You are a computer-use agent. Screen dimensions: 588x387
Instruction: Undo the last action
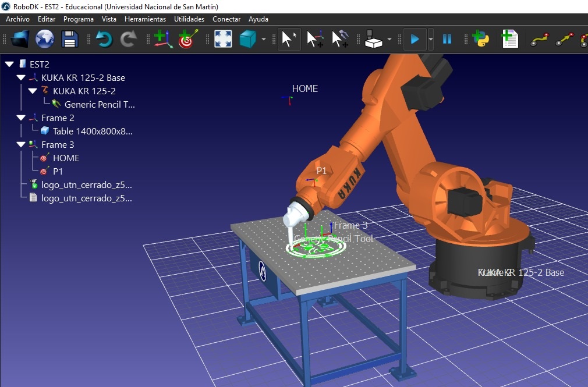[104, 39]
